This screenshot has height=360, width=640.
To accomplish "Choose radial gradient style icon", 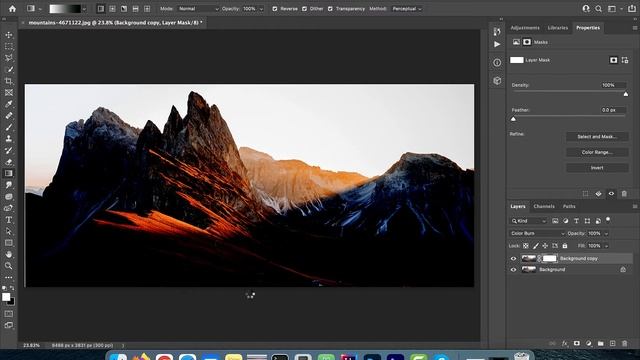I will (112, 9).
